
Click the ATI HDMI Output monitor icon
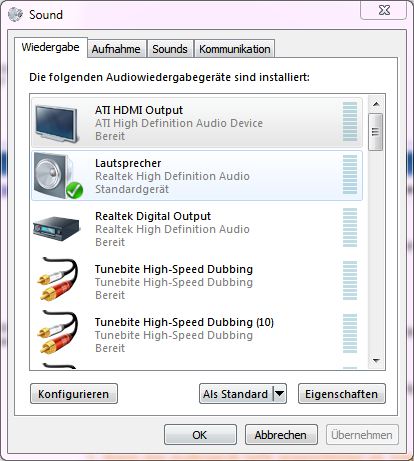pos(57,123)
